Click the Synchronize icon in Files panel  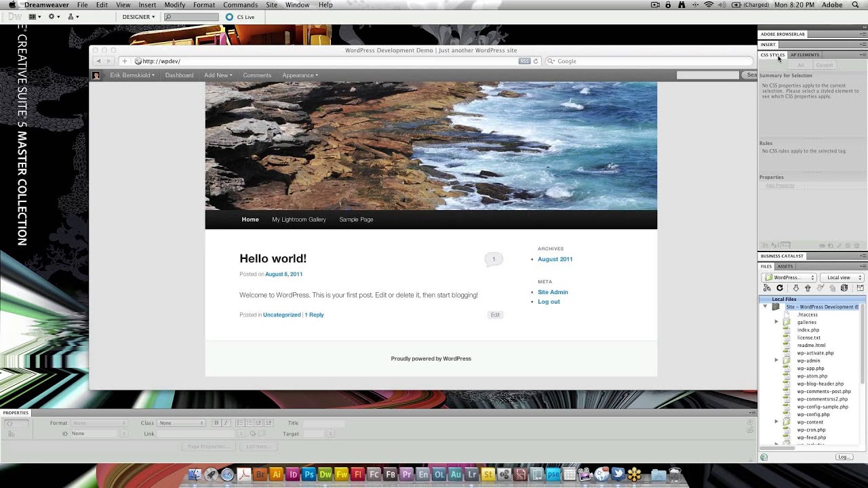point(844,288)
